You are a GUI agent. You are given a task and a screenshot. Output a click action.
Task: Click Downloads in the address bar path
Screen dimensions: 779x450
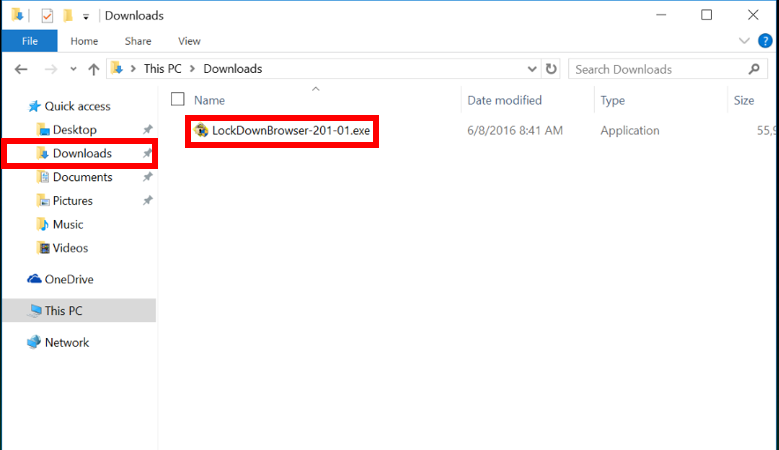[x=233, y=69]
